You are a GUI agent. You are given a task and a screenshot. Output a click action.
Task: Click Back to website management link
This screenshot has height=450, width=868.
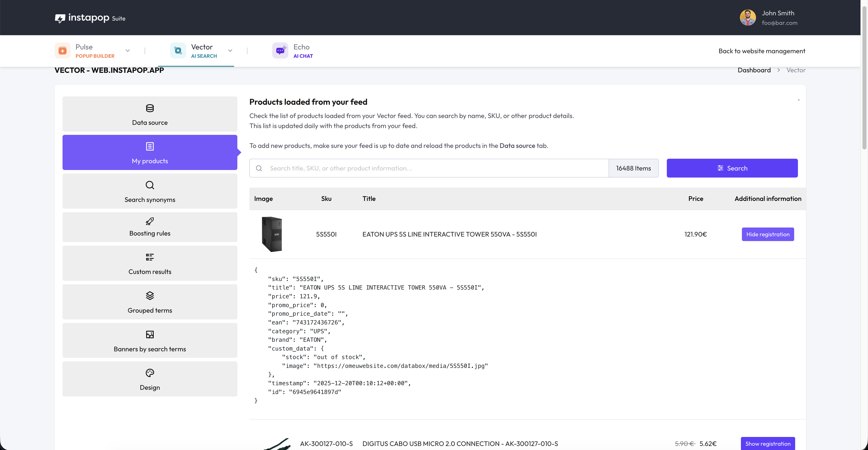tap(762, 51)
